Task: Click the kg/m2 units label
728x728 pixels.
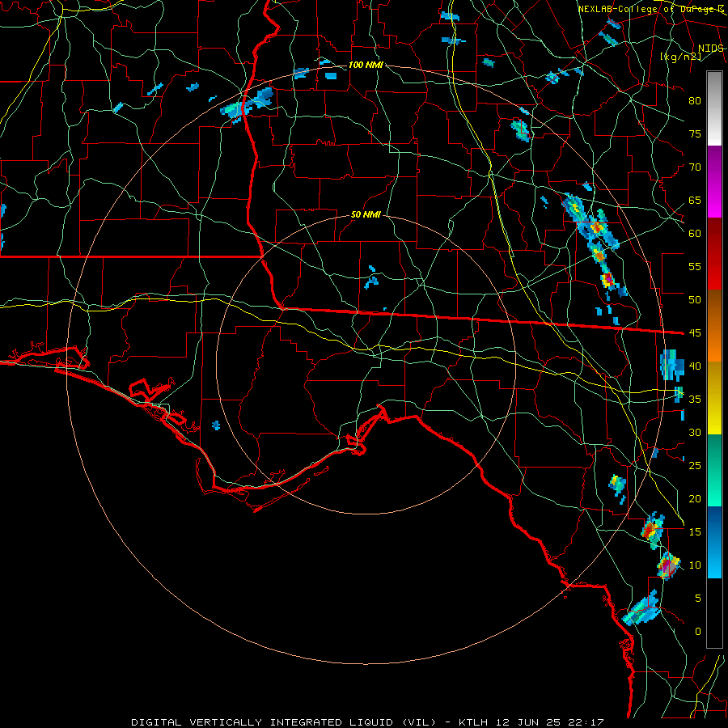Action: (x=680, y=57)
